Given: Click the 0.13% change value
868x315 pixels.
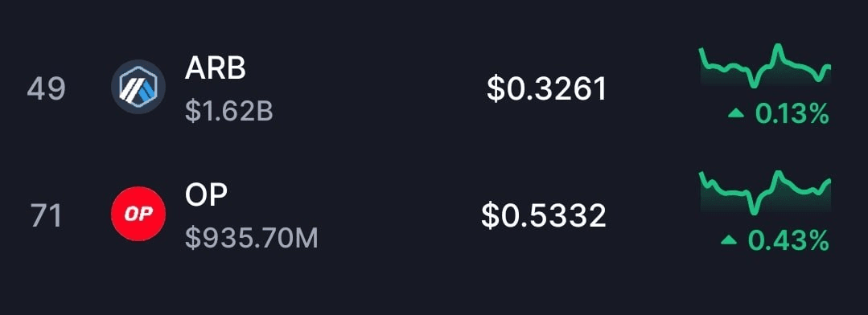Looking at the screenshot, I should [x=792, y=114].
